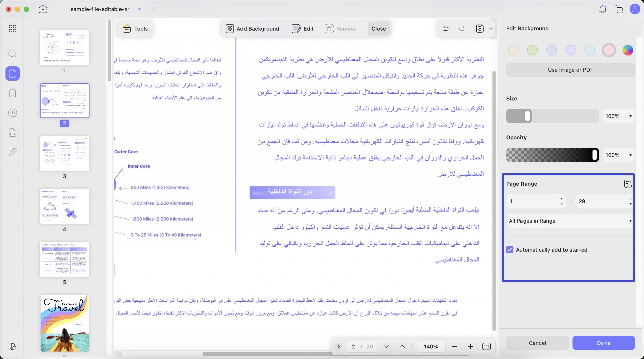Zoom in with plus icon
Screen dimensions: 644x359
pyautogui.click(x=470, y=346)
